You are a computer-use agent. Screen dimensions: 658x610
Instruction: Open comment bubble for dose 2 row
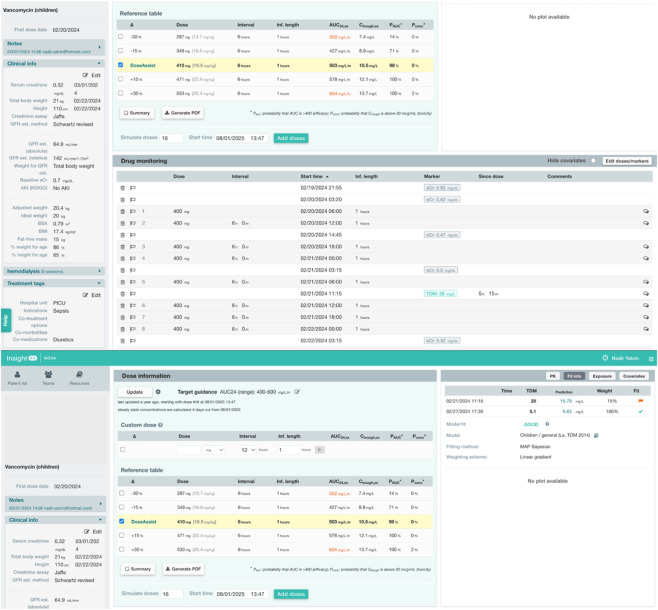click(x=646, y=223)
